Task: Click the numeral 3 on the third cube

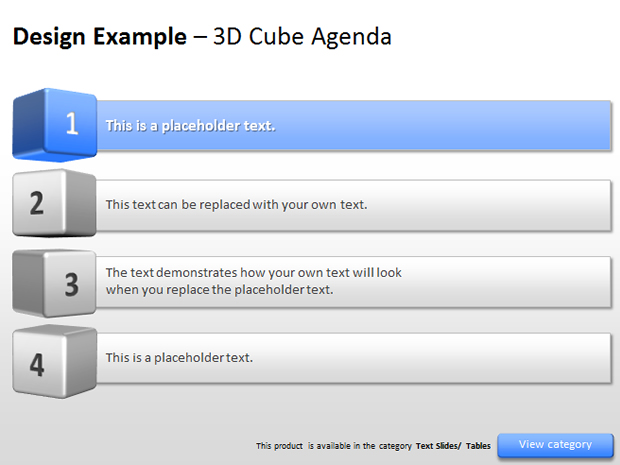Action: click(72, 284)
